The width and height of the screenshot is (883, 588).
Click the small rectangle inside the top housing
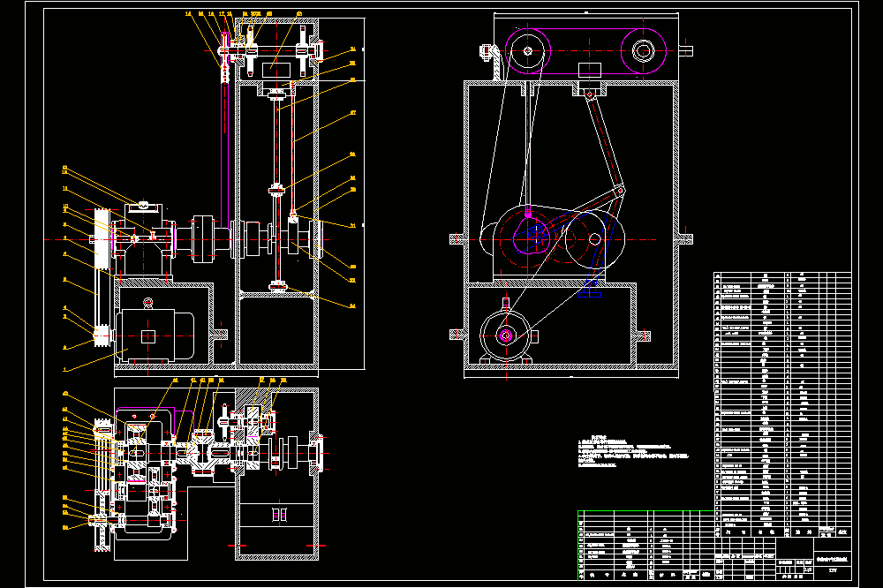[276, 71]
